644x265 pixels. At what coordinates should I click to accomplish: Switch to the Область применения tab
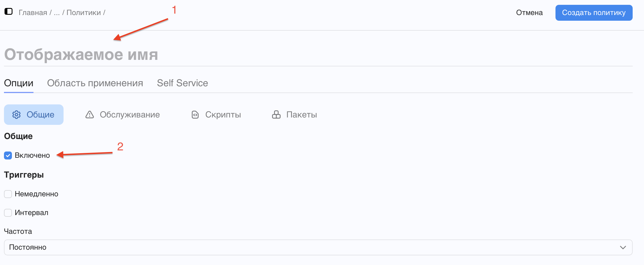95,83
